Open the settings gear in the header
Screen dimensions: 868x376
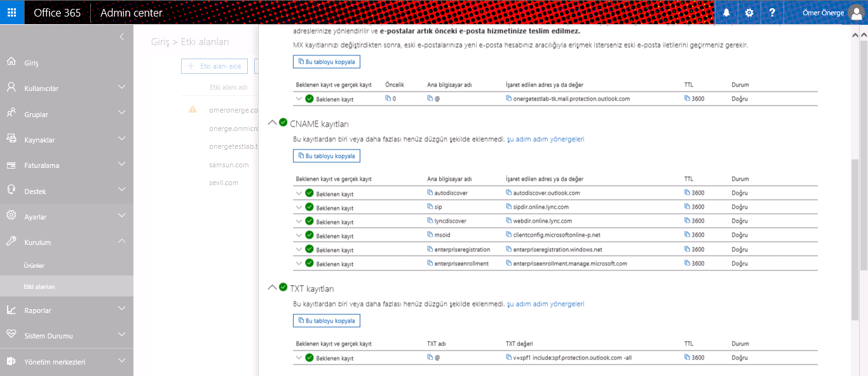749,13
